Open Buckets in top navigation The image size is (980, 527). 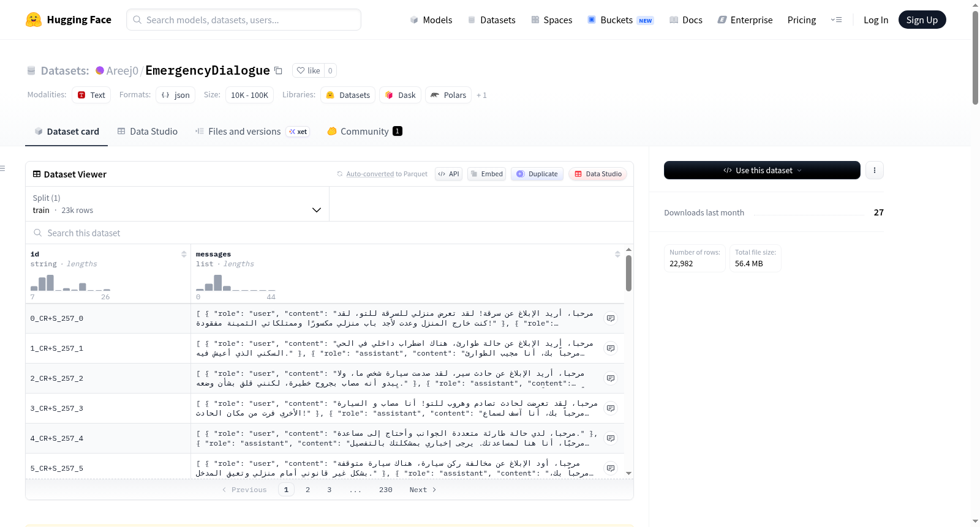(x=620, y=20)
